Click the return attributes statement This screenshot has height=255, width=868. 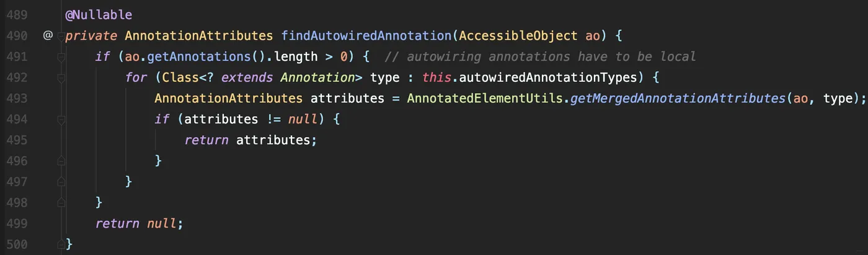pos(251,140)
